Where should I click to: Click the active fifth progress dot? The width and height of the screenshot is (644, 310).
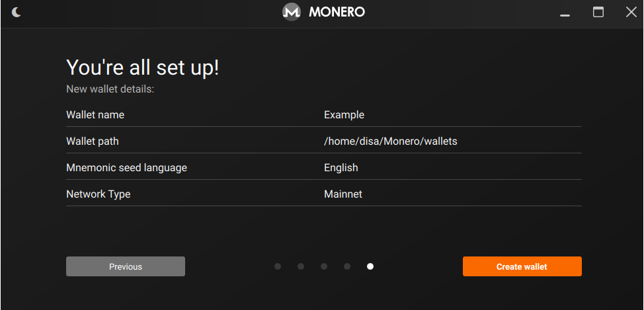[x=370, y=266]
